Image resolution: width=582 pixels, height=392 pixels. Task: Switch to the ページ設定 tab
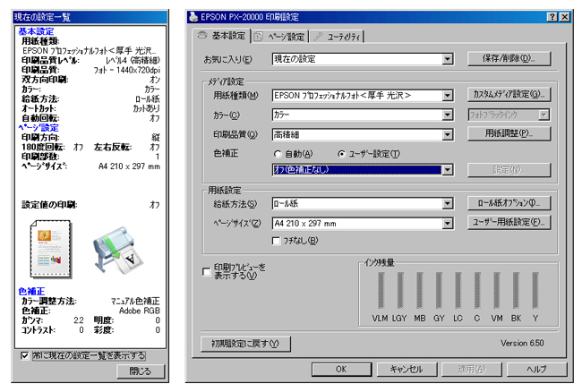[x=280, y=37]
